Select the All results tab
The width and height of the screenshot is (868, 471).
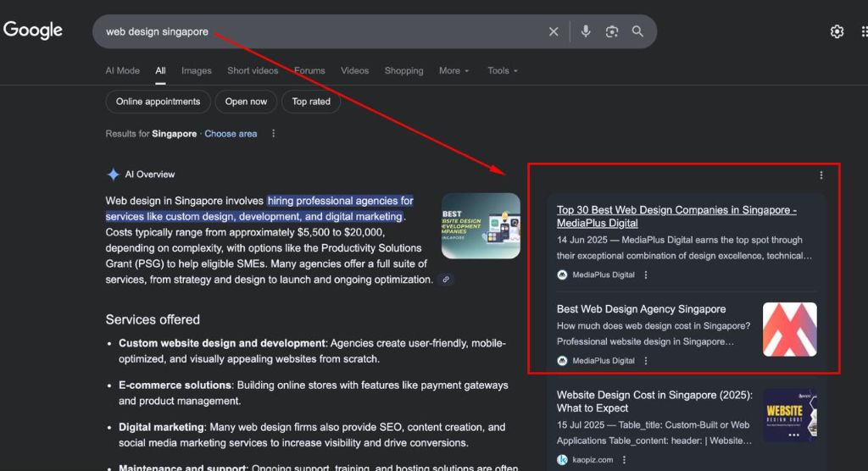coord(160,71)
